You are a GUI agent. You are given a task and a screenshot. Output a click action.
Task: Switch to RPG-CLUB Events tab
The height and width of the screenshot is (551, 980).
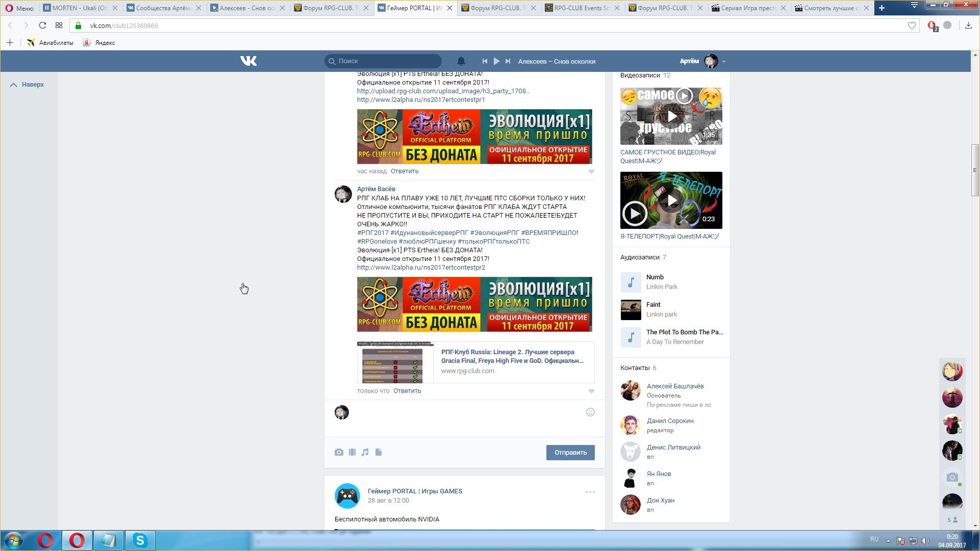582,8
